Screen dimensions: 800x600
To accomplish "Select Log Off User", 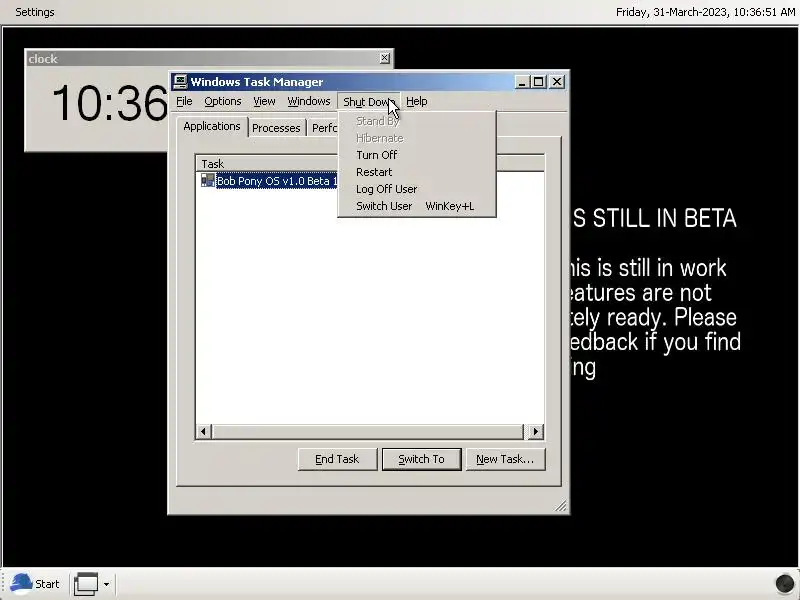I will tap(417, 189).
